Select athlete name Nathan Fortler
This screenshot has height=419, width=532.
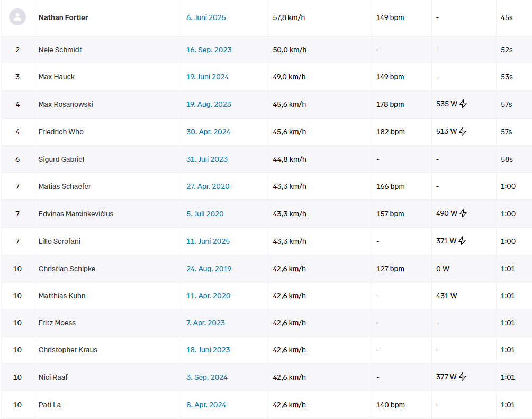(x=64, y=17)
